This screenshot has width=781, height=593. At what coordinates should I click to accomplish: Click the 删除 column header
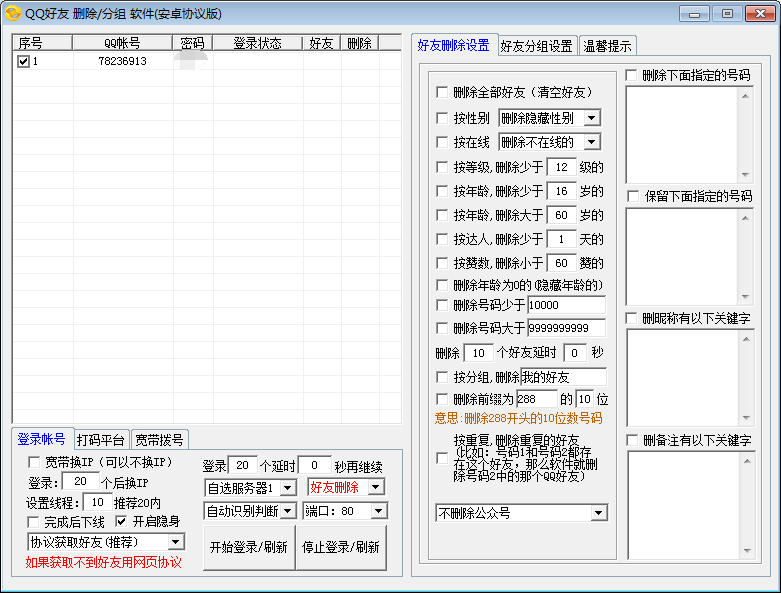tap(360, 43)
